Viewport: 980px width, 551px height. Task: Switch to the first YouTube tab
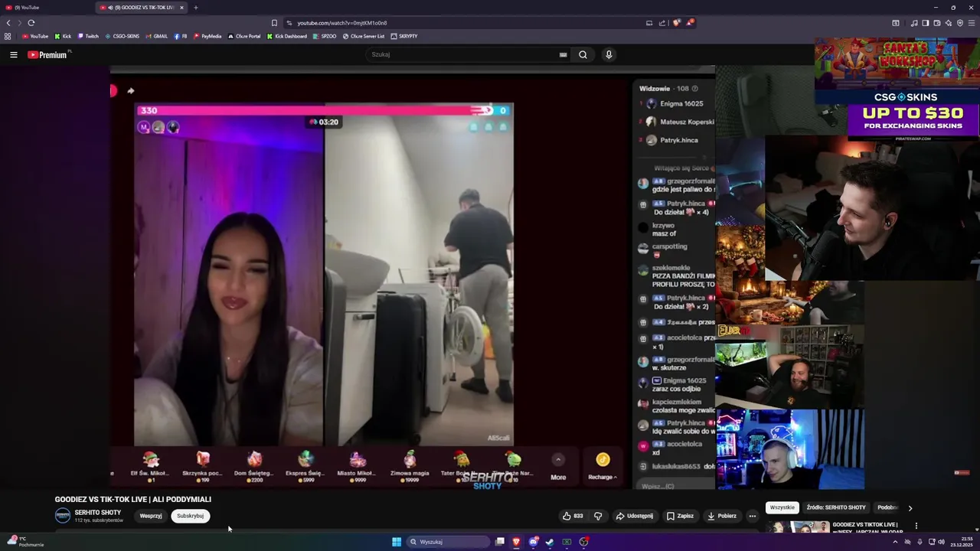point(46,8)
